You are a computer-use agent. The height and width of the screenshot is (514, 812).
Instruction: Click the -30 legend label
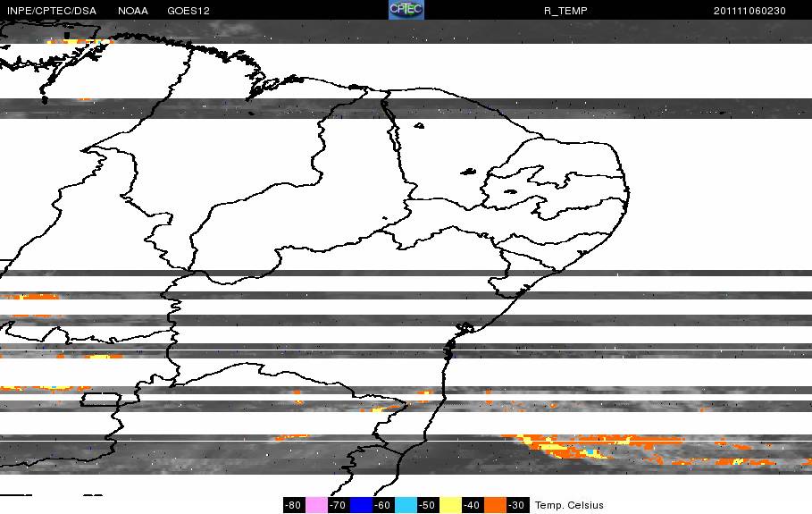pos(517,505)
